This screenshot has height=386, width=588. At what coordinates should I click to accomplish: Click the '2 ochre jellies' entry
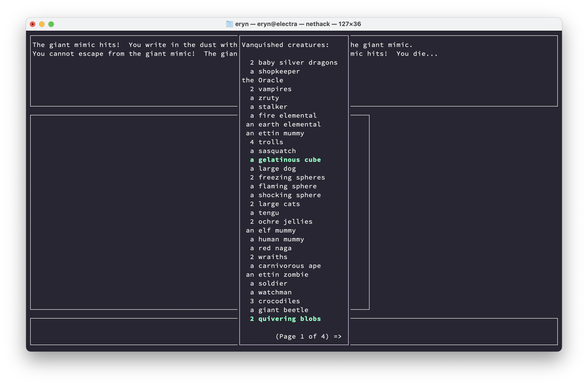point(281,222)
